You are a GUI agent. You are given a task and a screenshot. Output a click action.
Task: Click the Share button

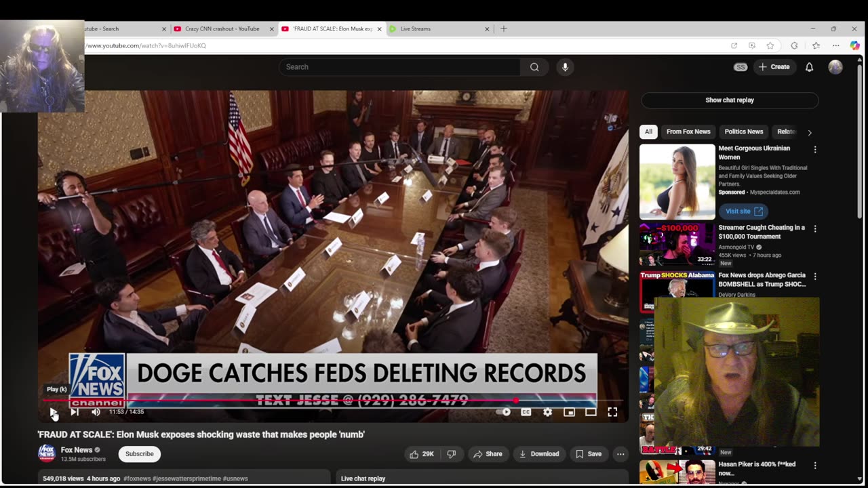click(488, 454)
